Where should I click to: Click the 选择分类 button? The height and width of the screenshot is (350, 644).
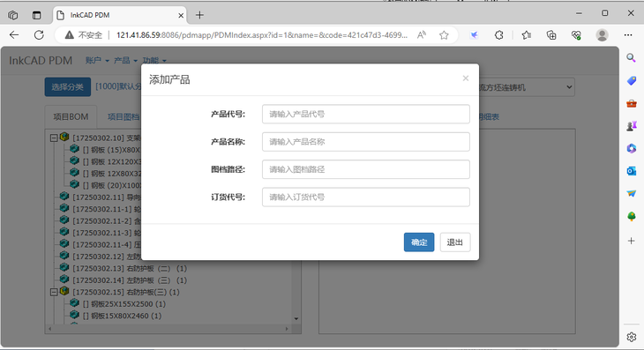[x=68, y=87]
